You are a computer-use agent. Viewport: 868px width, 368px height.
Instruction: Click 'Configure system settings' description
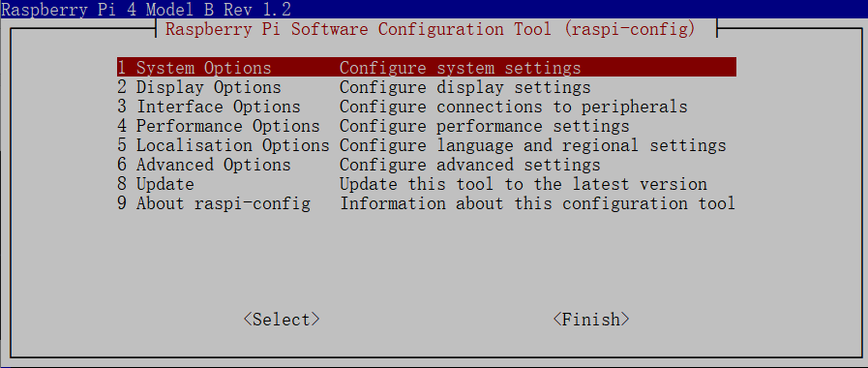point(460,68)
